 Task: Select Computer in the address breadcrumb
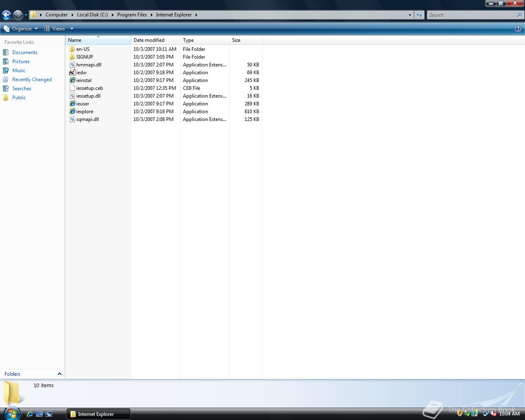click(57, 15)
